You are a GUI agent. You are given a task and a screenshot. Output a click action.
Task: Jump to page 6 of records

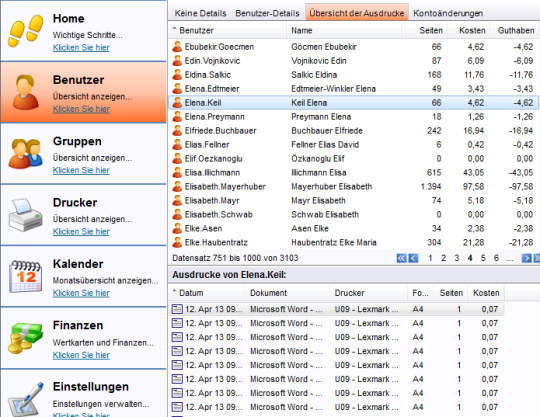pyautogui.click(x=496, y=258)
